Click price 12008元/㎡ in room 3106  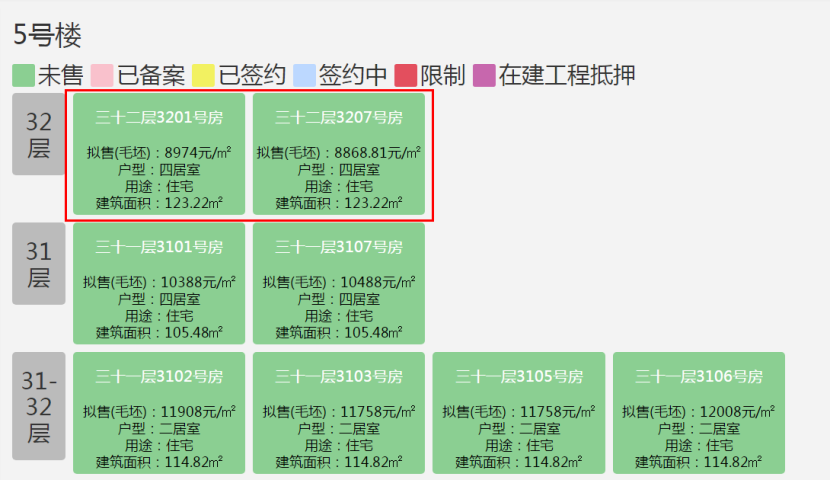[737, 411]
